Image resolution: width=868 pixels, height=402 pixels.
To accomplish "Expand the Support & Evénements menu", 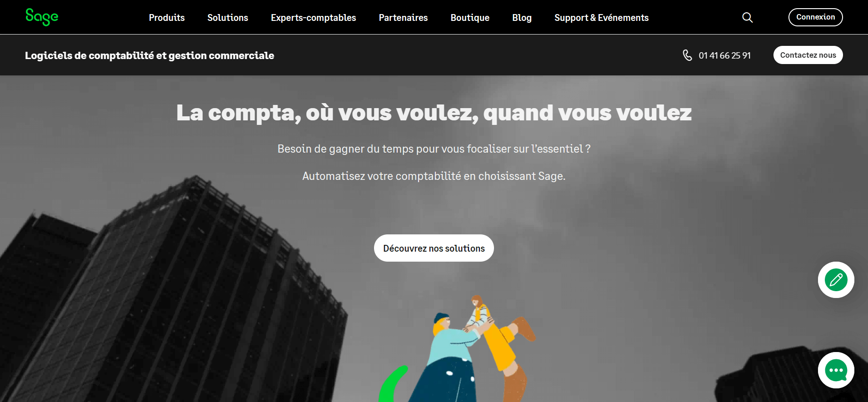I will (601, 18).
